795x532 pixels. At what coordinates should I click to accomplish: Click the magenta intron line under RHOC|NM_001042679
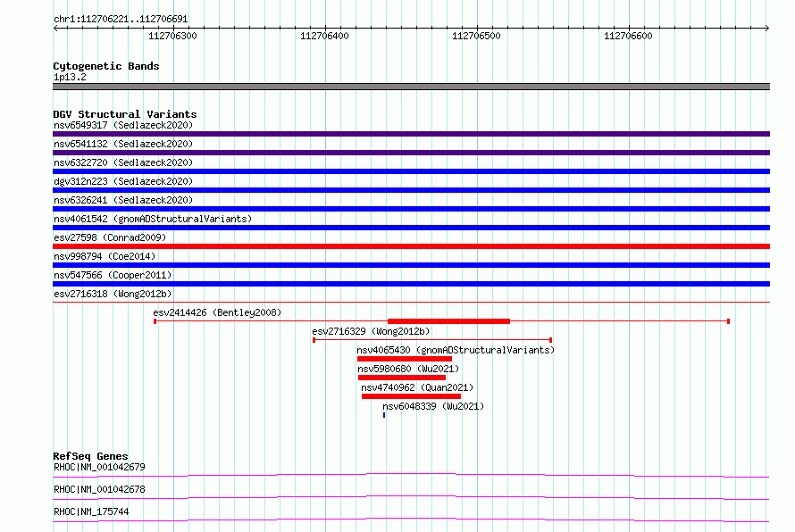point(411,475)
